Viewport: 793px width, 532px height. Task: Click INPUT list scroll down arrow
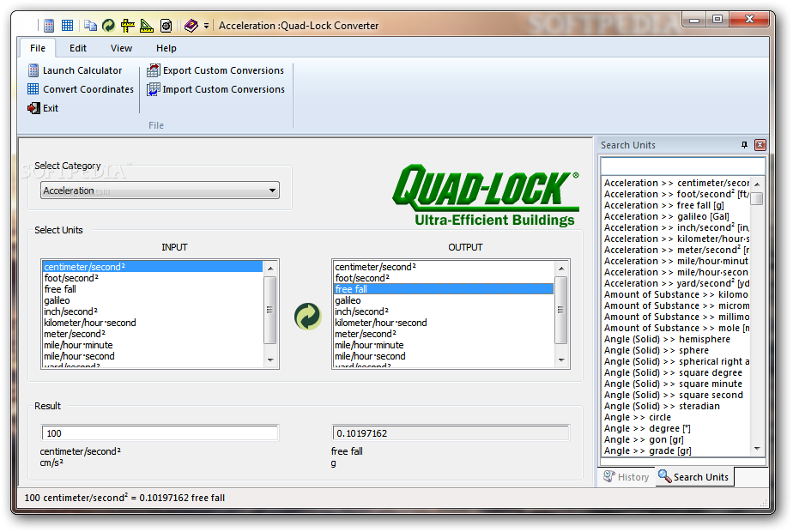tap(270, 360)
